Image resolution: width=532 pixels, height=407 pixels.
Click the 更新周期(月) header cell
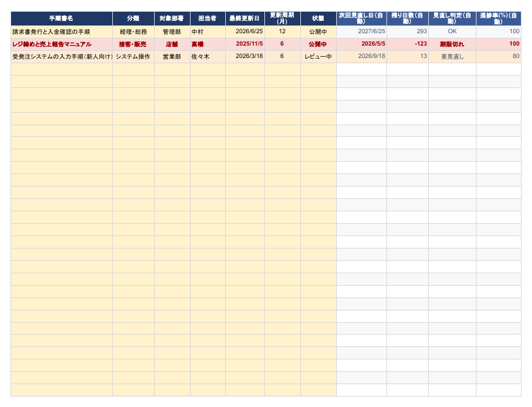click(282, 19)
